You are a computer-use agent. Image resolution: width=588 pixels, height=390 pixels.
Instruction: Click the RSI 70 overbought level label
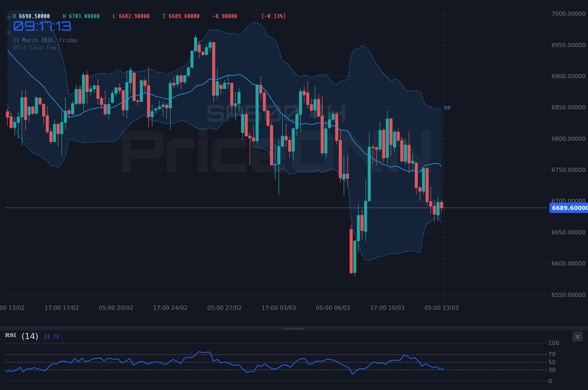point(552,354)
